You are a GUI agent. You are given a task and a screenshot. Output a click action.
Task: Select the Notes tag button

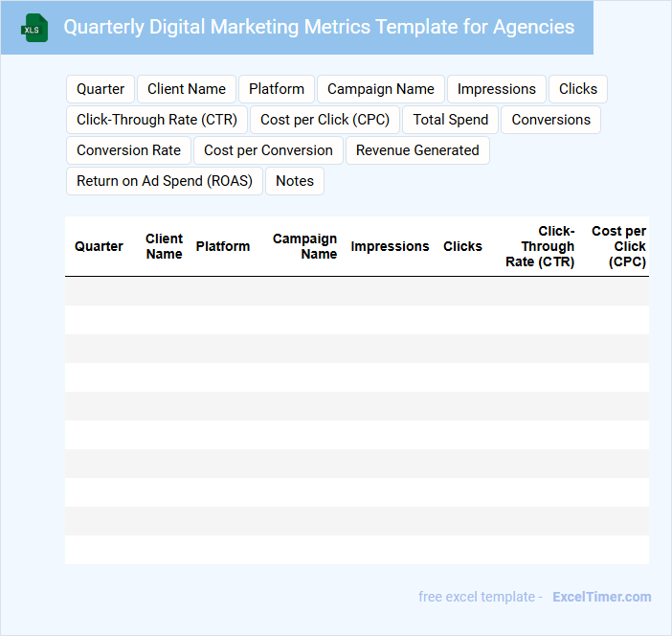click(295, 181)
